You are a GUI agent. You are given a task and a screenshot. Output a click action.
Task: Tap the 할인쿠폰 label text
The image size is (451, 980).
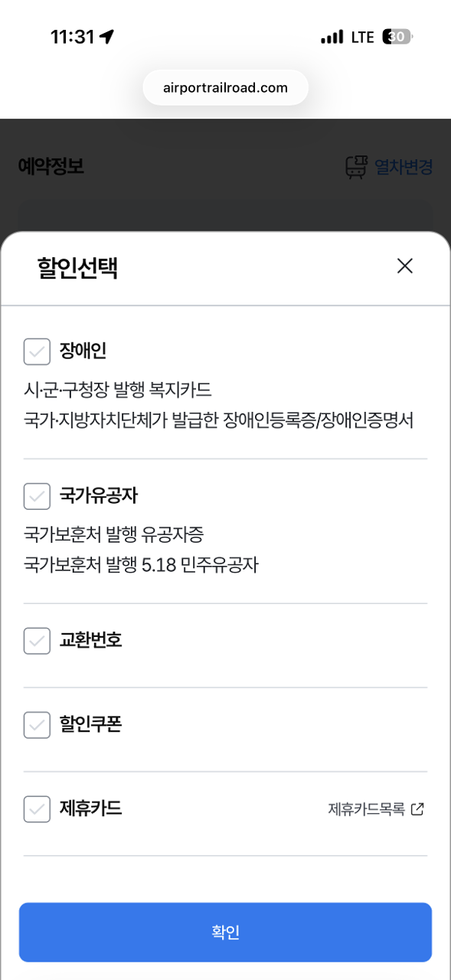(90, 724)
